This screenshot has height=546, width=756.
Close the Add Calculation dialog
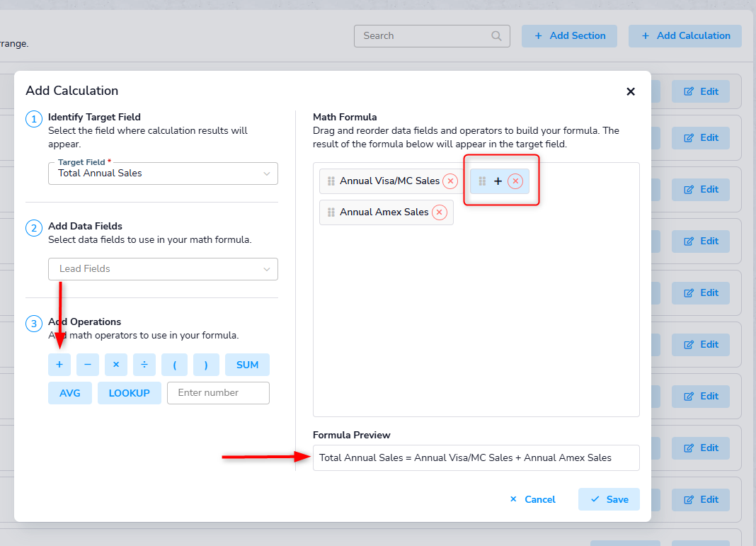click(631, 91)
